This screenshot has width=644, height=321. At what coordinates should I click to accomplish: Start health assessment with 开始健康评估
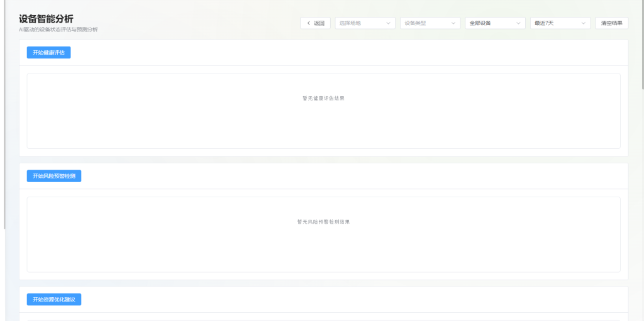coord(48,53)
